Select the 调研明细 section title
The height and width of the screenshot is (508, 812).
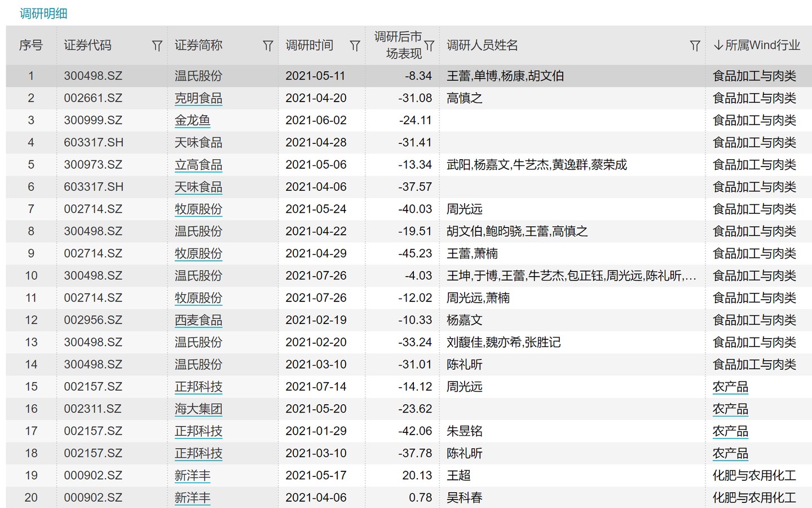point(43,14)
